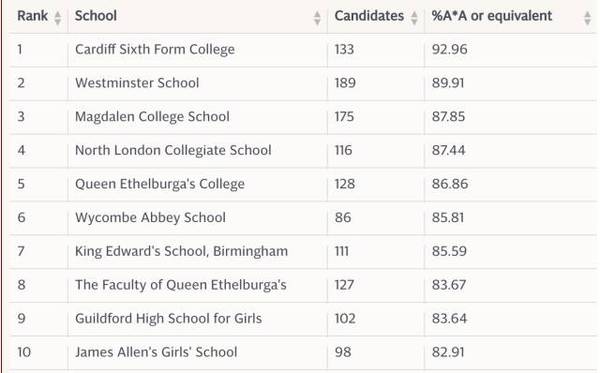Sort table by the Rank arrows
This screenshot has height=373, width=600.
(x=57, y=18)
